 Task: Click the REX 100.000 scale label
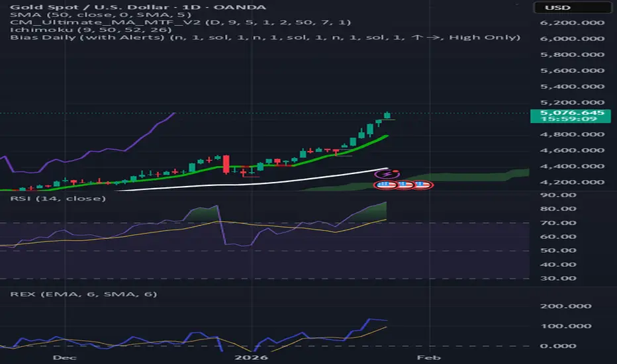tap(566, 326)
